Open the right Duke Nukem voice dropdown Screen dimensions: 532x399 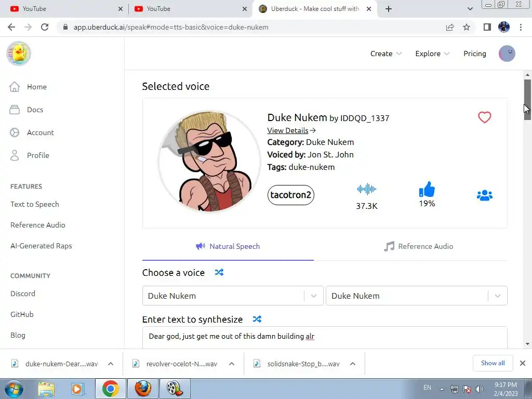[x=417, y=296]
